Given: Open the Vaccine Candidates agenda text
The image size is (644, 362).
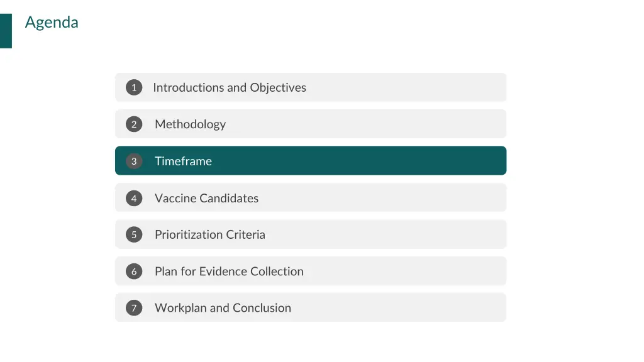Looking at the screenshot, I should pos(206,198).
